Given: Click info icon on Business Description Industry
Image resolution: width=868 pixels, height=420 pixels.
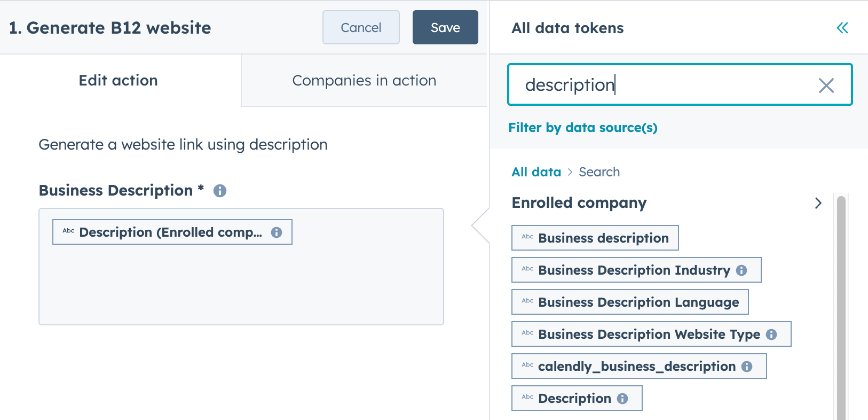Looking at the screenshot, I should (741, 270).
